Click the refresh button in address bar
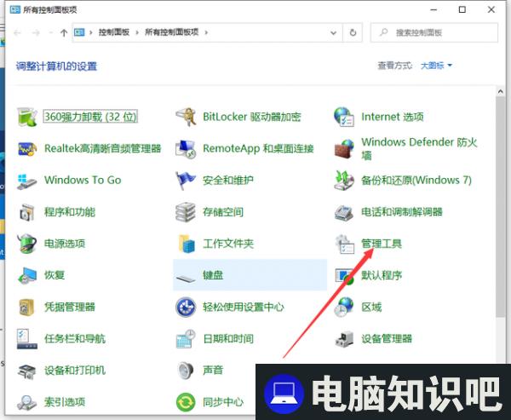511x420 pixels. [x=353, y=32]
